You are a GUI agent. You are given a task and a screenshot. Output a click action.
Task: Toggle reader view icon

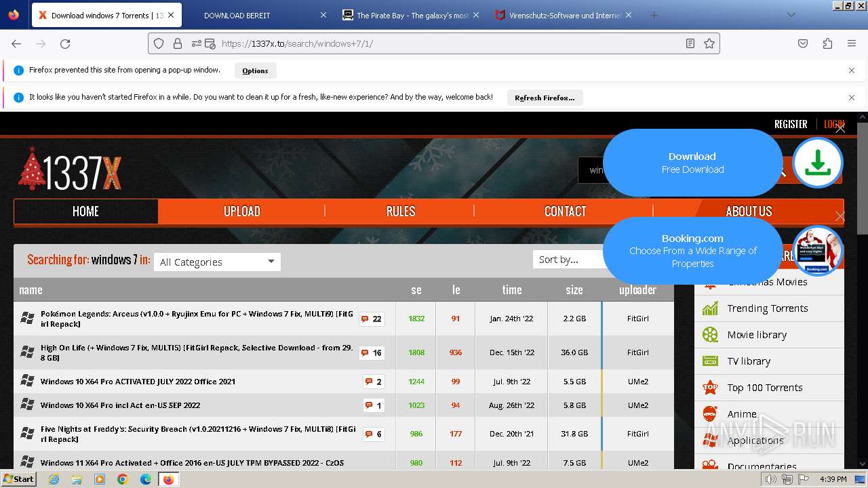point(690,43)
